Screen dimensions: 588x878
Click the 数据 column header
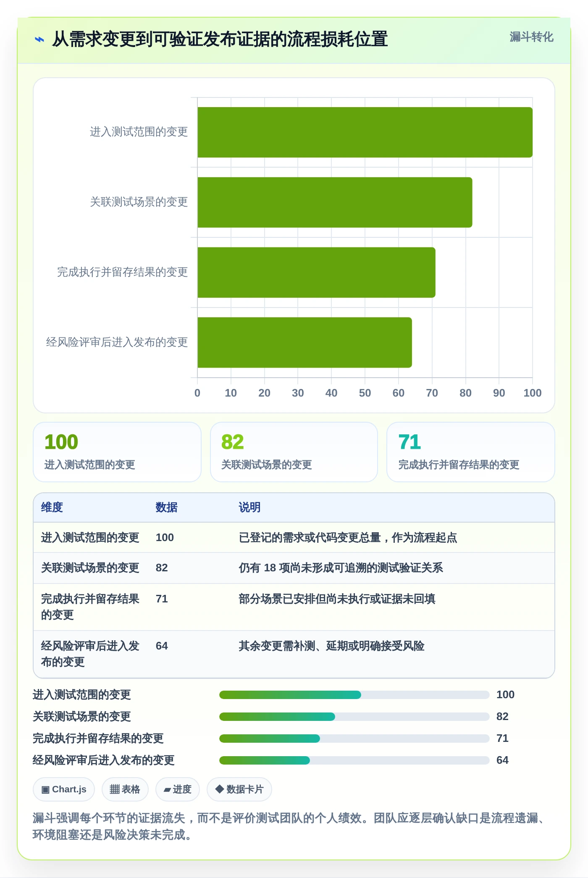(167, 507)
